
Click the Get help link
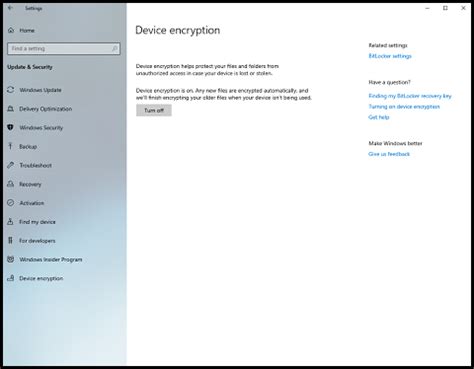(x=379, y=117)
